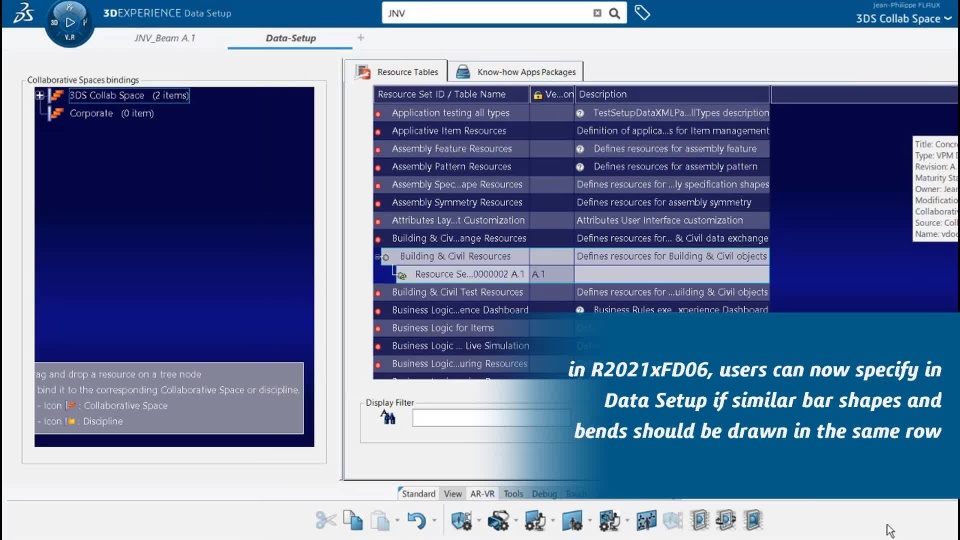Click the first chip-shaped icon

[x=699, y=520]
